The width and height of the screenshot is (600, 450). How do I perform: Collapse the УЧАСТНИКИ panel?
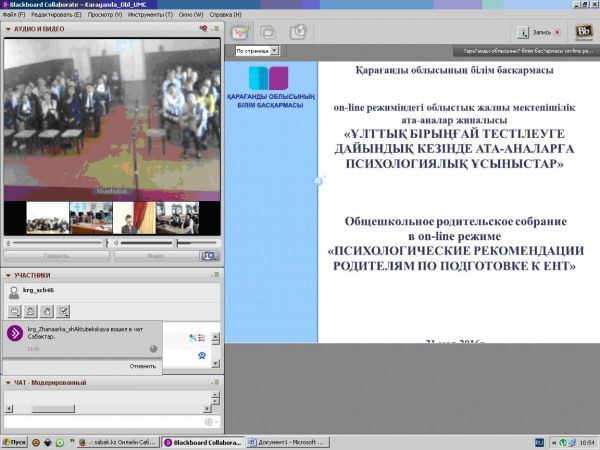pyautogui.click(x=8, y=275)
